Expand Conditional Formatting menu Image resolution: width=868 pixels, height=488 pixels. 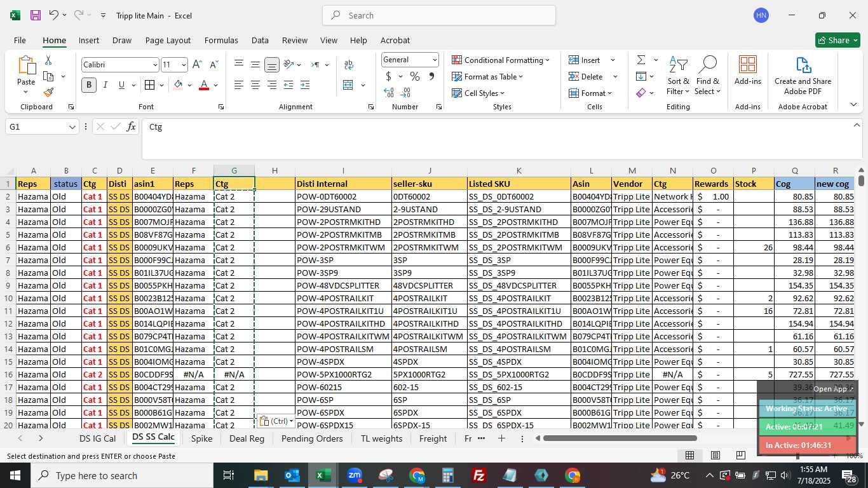tap(501, 60)
